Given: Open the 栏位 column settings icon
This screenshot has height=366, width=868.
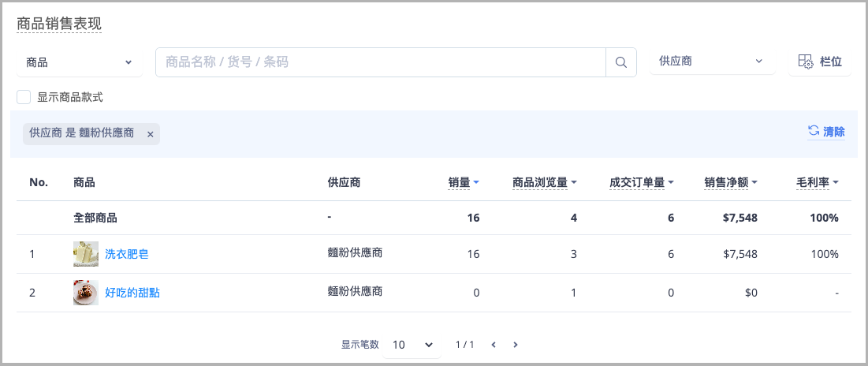Looking at the screenshot, I should click(806, 62).
